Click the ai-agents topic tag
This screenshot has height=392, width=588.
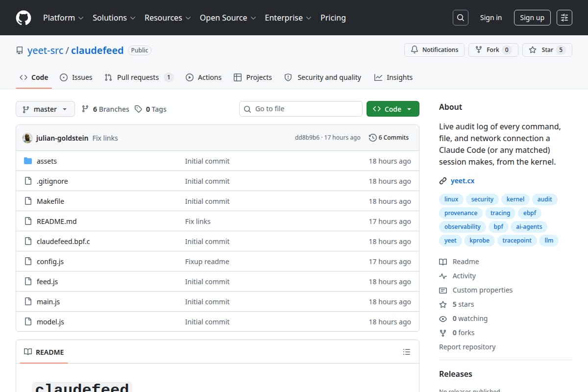pyautogui.click(x=530, y=226)
